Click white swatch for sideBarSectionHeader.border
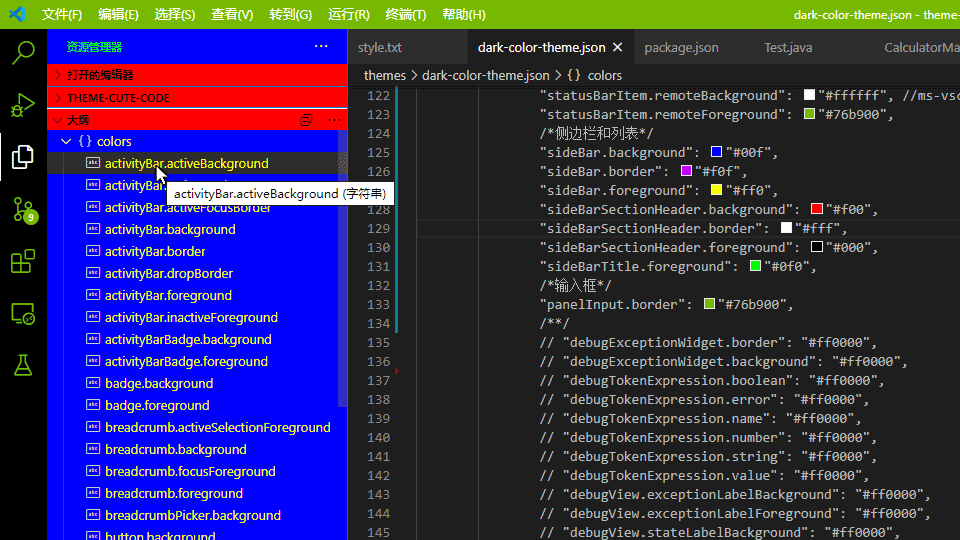This screenshot has height=540, width=960. [787, 228]
